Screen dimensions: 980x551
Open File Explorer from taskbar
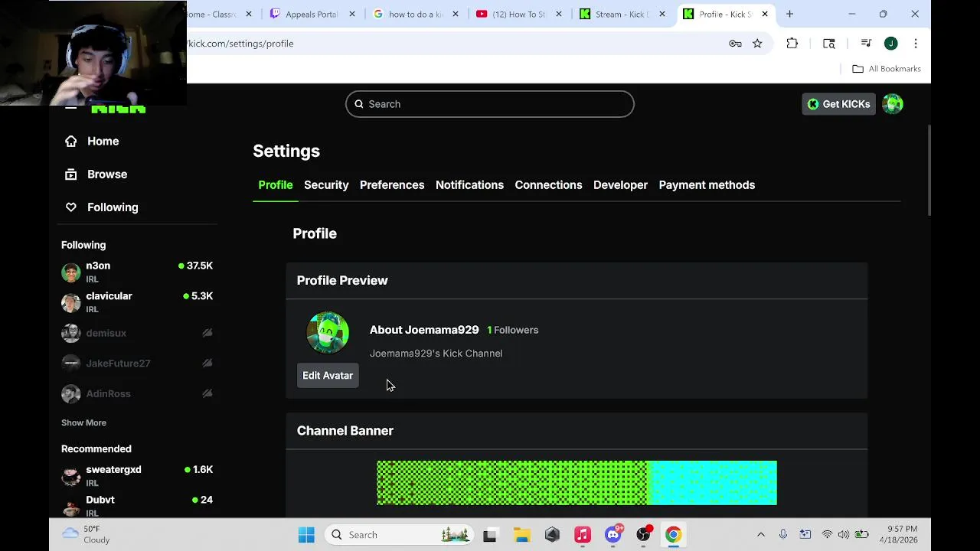tap(521, 535)
